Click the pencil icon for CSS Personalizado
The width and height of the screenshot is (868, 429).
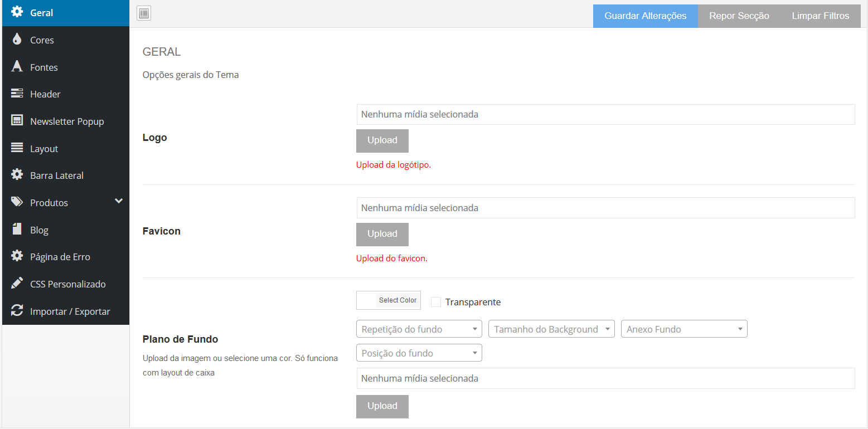click(17, 284)
